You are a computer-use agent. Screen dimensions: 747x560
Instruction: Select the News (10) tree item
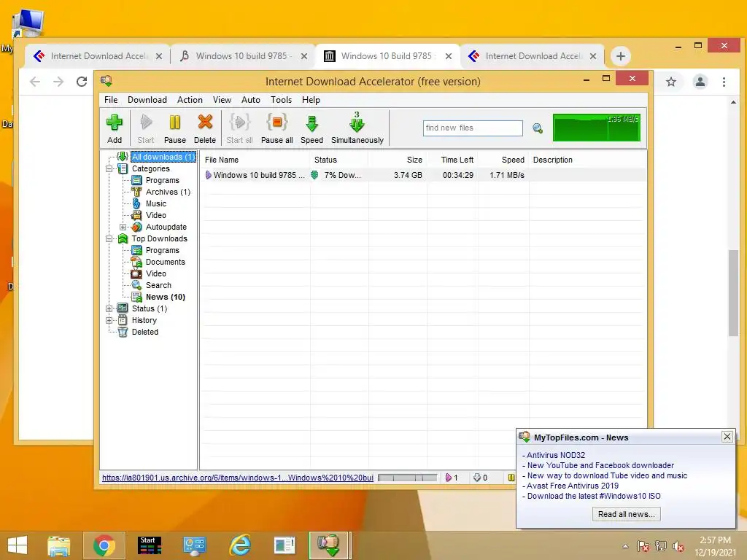click(166, 297)
